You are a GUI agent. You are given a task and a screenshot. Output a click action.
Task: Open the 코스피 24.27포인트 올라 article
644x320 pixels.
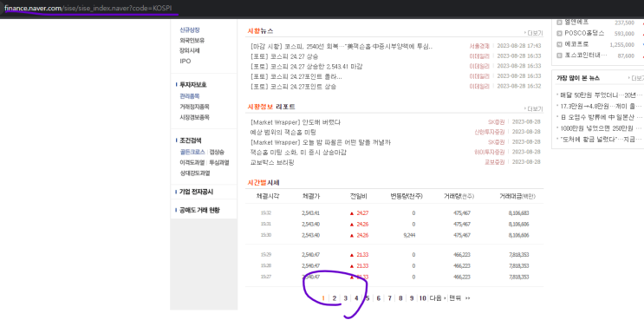[296, 76]
